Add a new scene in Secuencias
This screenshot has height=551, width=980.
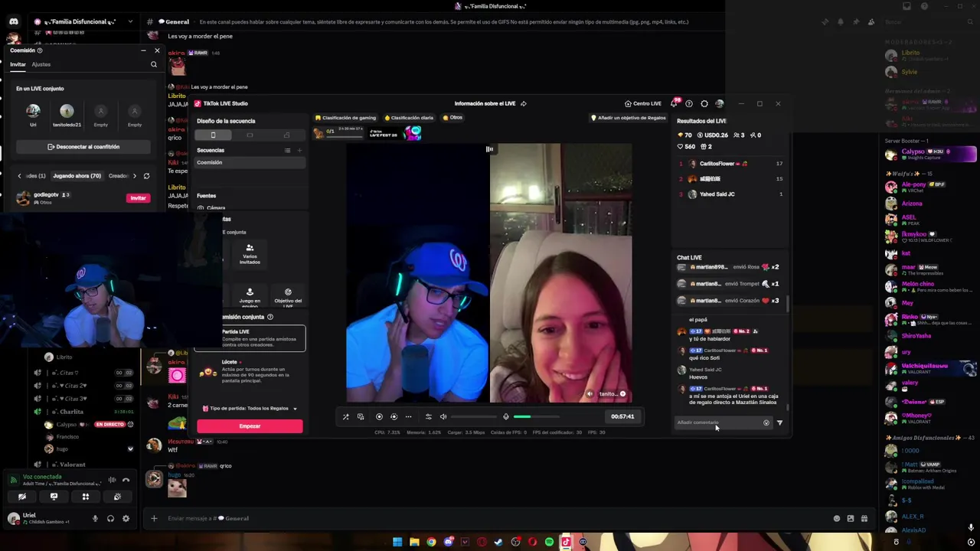pyautogui.click(x=299, y=150)
